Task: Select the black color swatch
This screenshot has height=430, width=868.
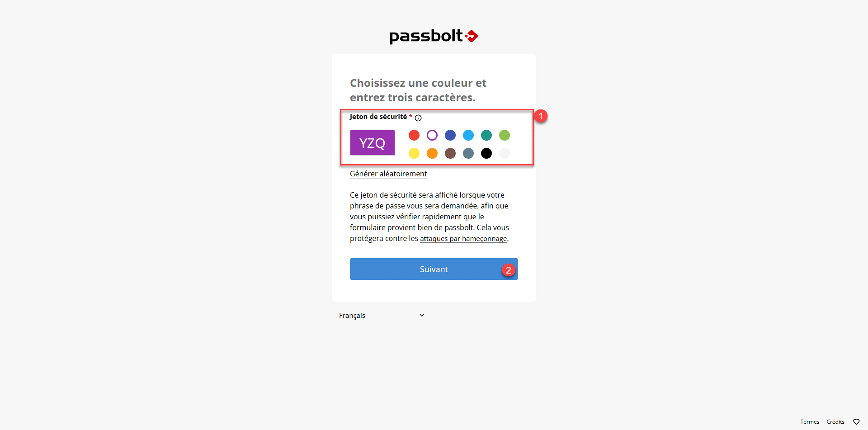Action: click(486, 153)
